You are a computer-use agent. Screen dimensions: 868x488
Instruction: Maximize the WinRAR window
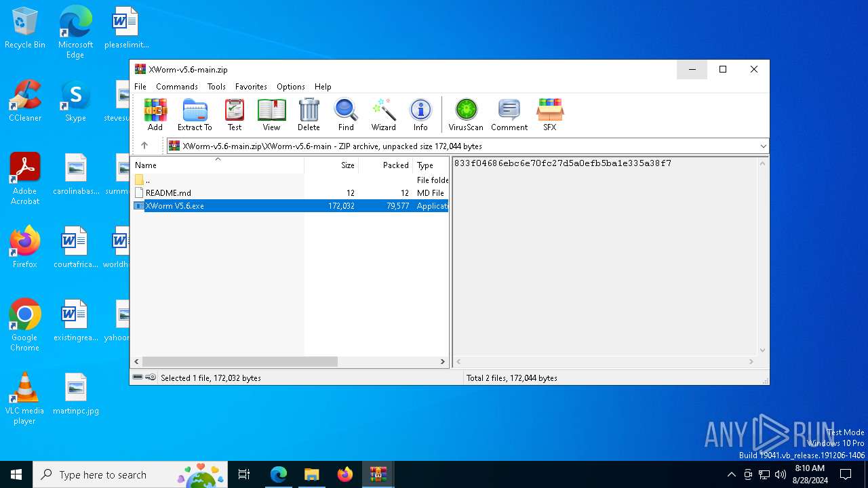pyautogui.click(x=723, y=69)
